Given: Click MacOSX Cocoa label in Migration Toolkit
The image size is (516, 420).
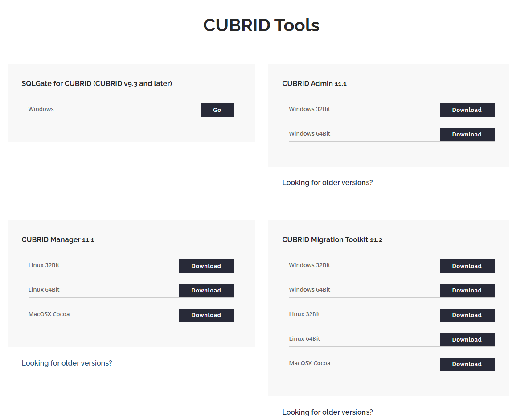Looking at the screenshot, I should (x=310, y=363).
